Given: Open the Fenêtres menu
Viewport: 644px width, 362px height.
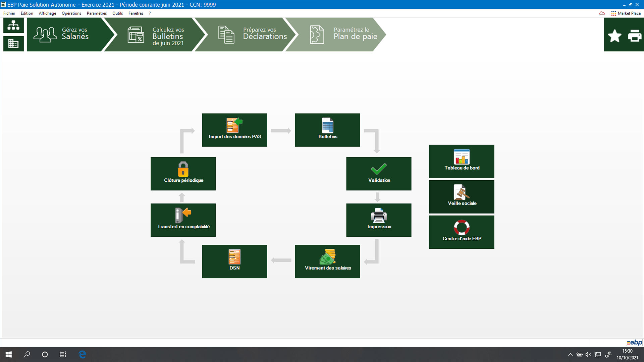Looking at the screenshot, I should pyautogui.click(x=136, y=13).
